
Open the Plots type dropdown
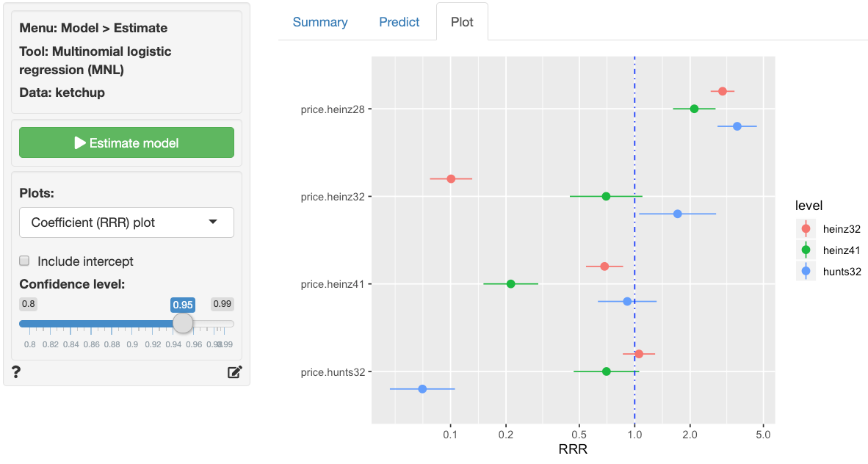click(x=126, y=222)
